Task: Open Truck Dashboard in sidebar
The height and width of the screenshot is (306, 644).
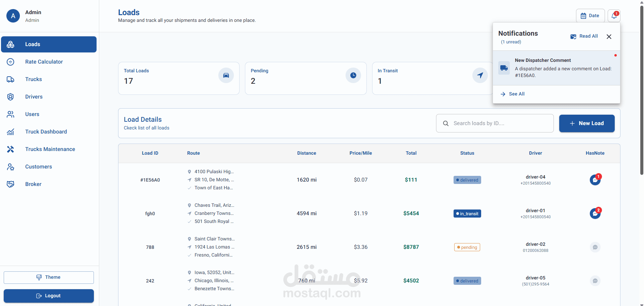Action: tap(49, 132)
